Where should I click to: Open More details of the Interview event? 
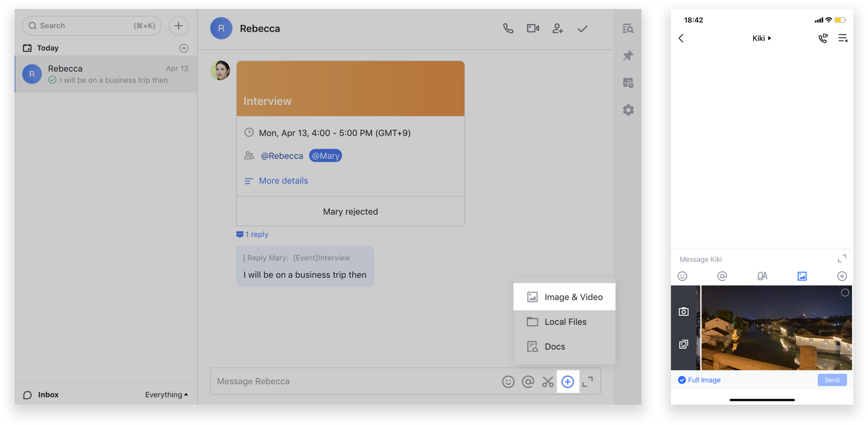pos(283,180)
